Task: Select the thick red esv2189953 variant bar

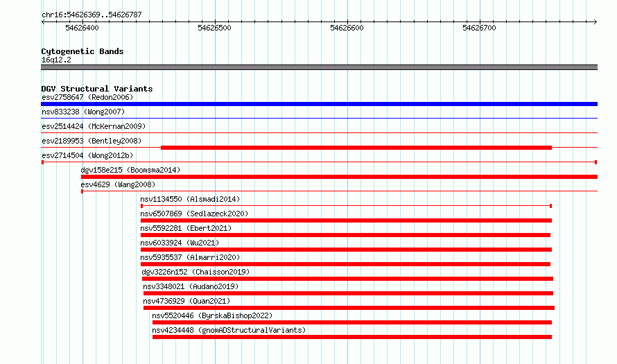Action: 356,148
